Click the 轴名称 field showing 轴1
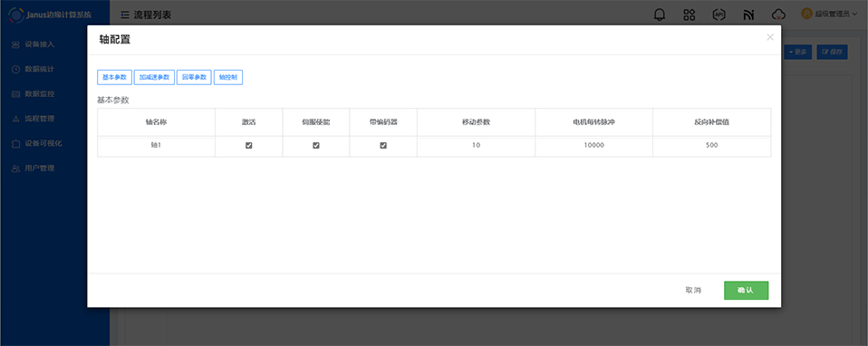Screen dimensions: 868x346 point(156,146)
